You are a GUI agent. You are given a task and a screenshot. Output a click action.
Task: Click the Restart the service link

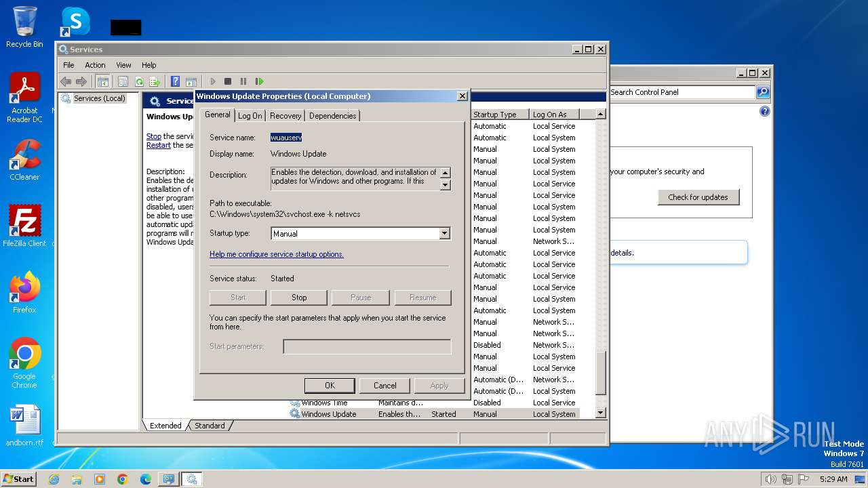tap(159, 145)
